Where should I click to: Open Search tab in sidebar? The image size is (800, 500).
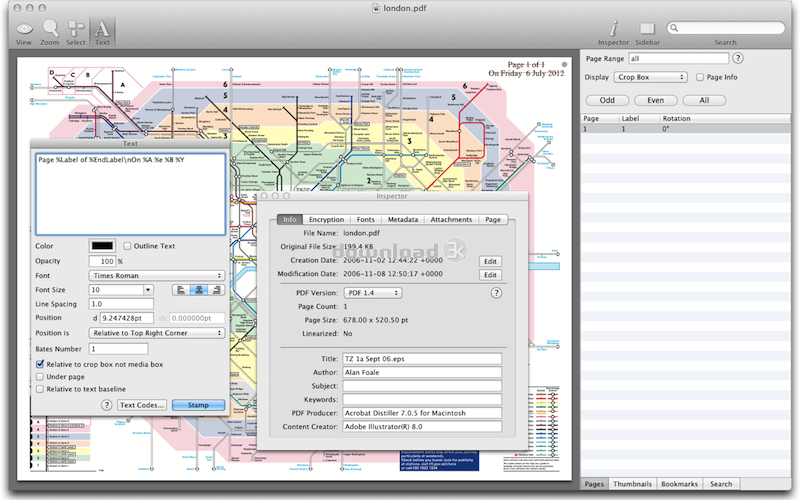pos(721,484)
